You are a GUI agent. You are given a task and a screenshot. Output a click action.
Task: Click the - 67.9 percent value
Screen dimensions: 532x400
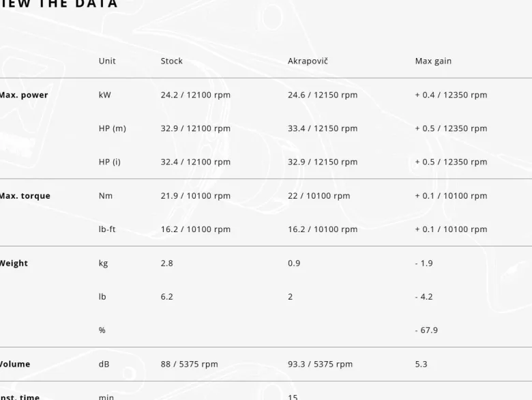click(x=426, y=330)
